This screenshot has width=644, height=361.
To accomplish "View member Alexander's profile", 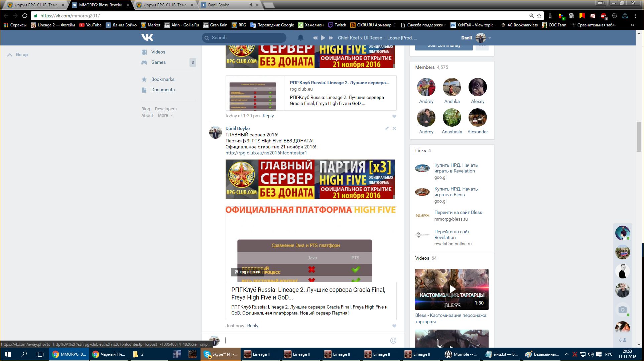I will point(478,118).
